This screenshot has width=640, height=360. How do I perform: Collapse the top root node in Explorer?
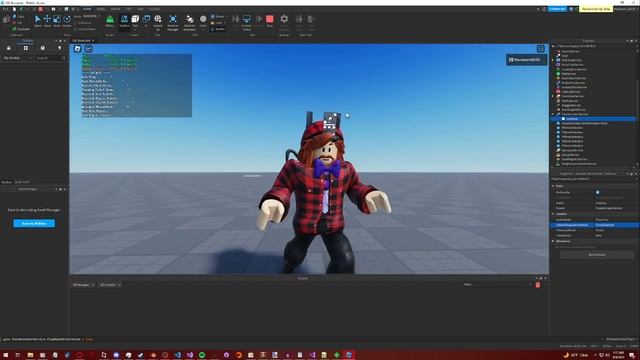pyautogui.click(x=553, y=46)
